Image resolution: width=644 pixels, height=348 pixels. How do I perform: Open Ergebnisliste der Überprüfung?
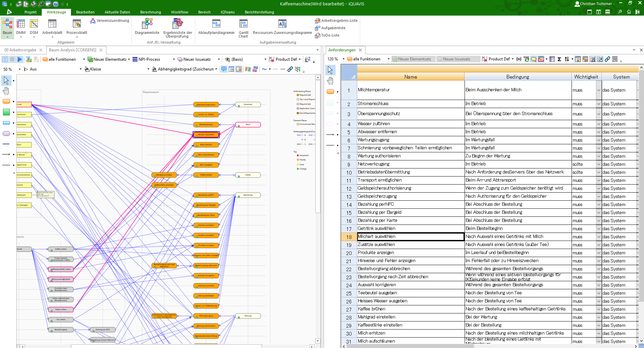177,28
